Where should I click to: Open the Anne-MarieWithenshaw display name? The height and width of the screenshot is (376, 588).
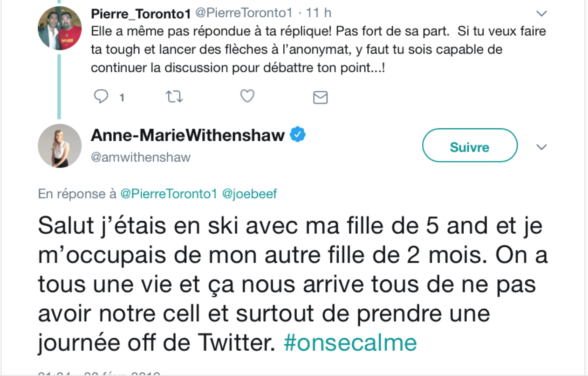click(188, 135)
